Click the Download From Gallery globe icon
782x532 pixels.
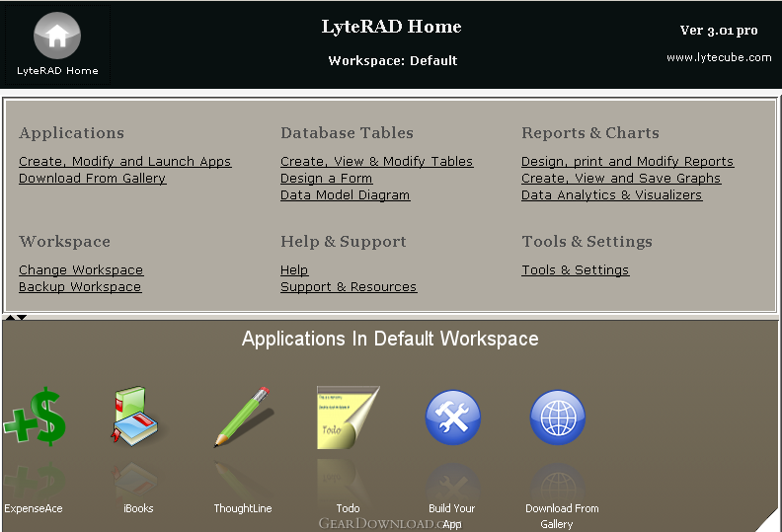[558, 418]
